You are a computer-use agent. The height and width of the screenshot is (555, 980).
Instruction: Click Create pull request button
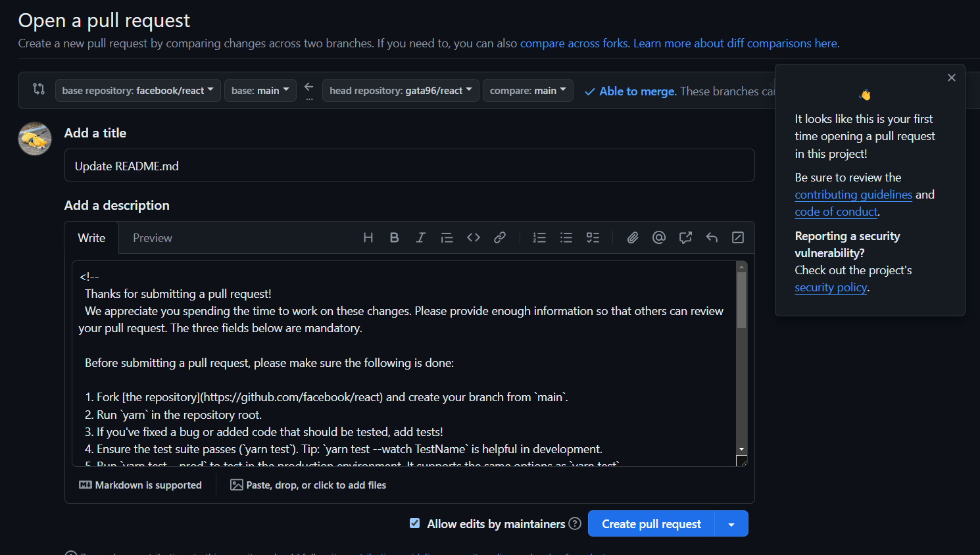coord(651,524)
